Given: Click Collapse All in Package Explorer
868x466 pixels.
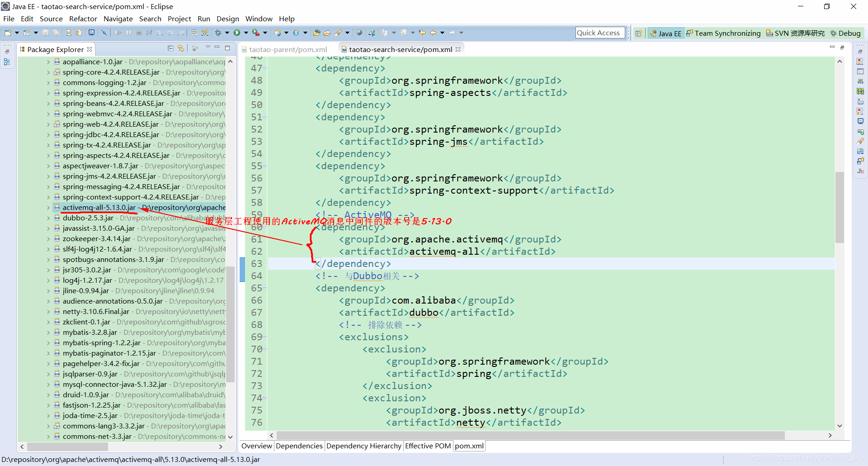Looking at the screenshot, I should point(170,48).
